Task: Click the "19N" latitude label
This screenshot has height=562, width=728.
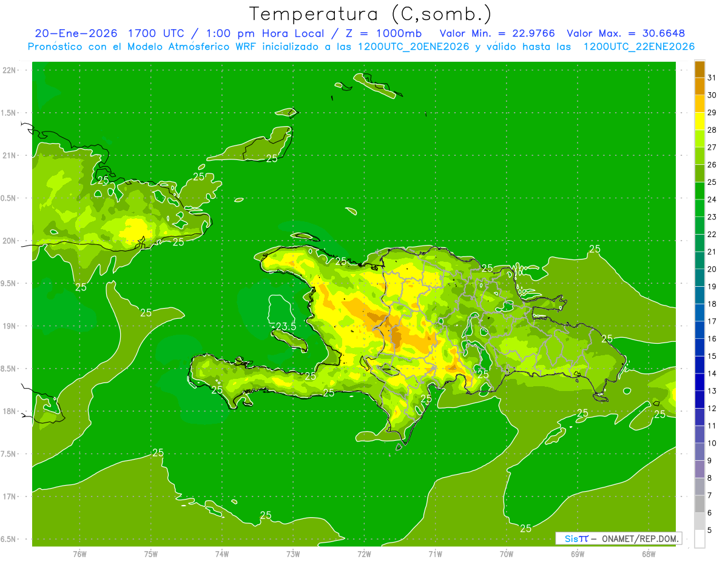Action: click(x=10, y=326)
